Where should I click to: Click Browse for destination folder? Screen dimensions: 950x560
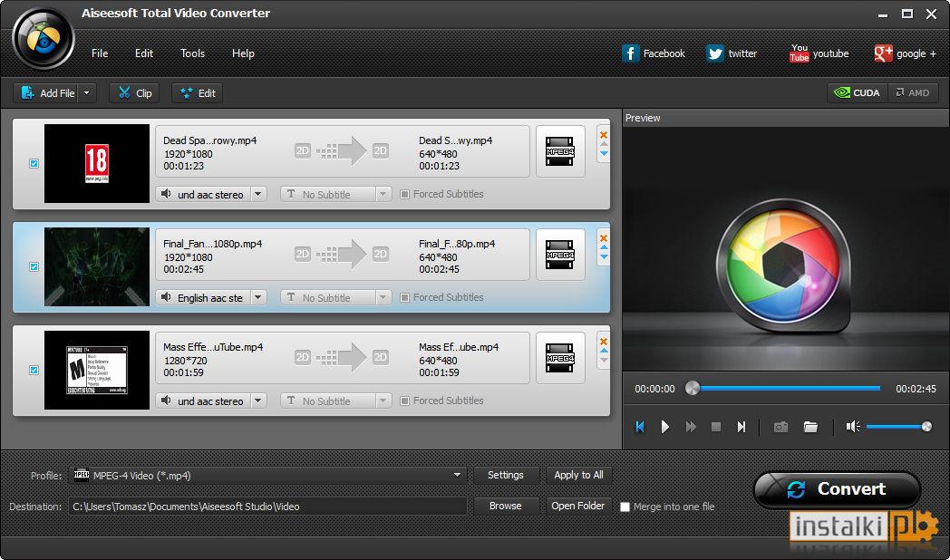[506, 506]
